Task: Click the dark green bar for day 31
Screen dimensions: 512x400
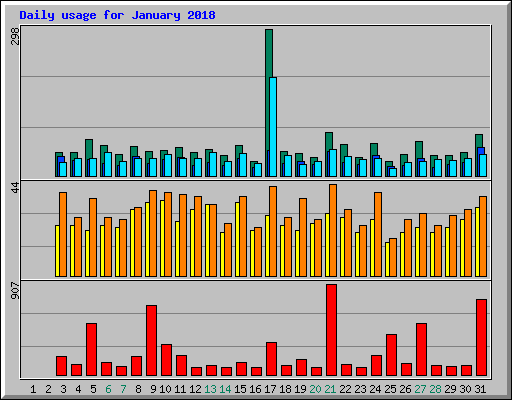Action: point(479,141)
